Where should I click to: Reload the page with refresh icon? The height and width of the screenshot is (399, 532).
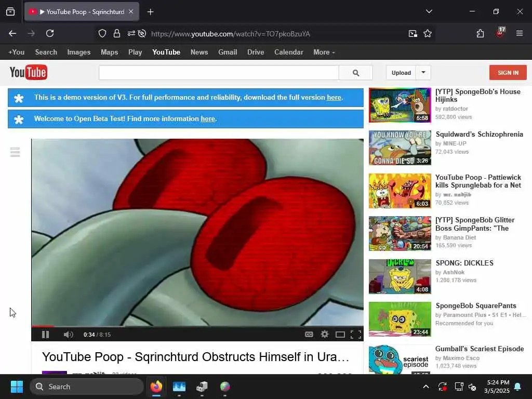pyautogui.click(x=50, y=33)
